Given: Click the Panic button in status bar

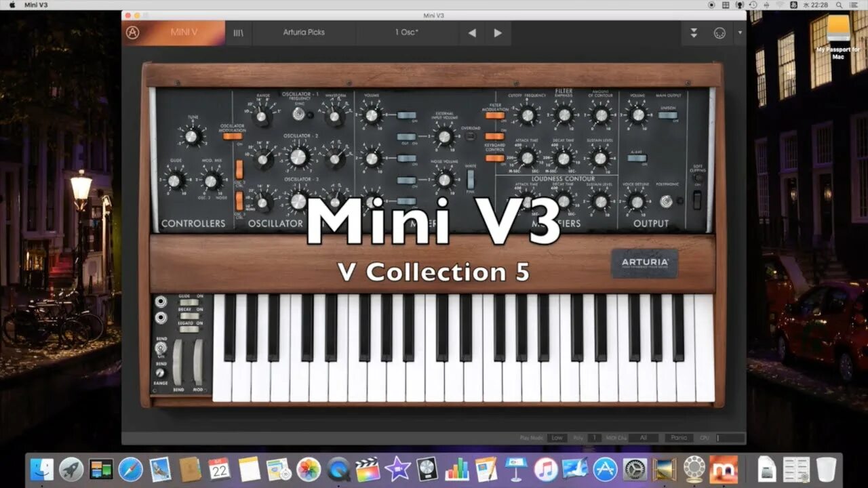Looking at the screenshot, I should click(x=679, y=438).
